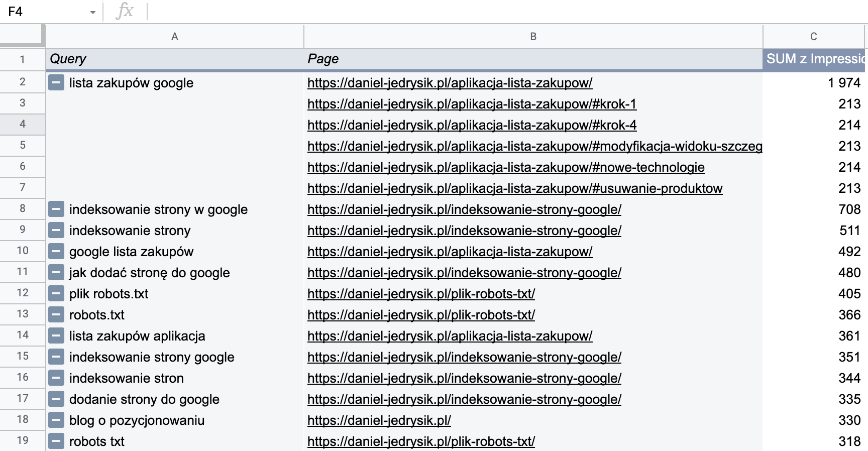This screenshot has width=868, height=451.
Task: Select row 8 header
Action: point(22,208)
